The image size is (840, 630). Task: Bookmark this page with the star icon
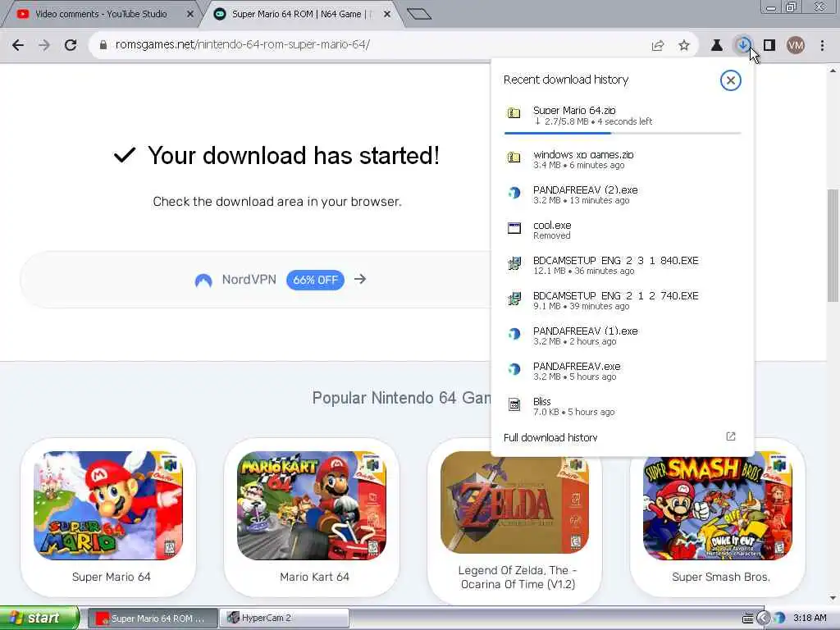point(684,46)
